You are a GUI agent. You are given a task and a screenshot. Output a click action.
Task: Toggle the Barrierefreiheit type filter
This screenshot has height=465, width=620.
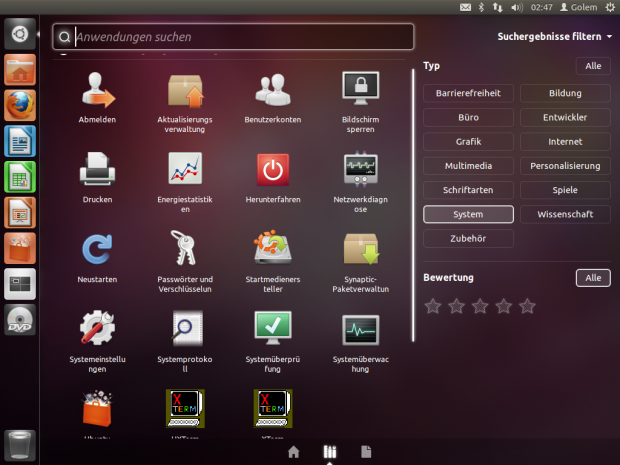468,93
